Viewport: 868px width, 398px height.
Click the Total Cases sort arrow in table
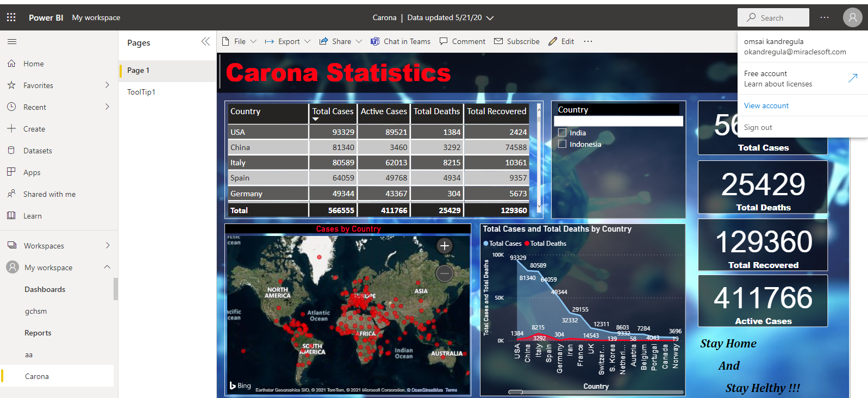coord(316,119)
